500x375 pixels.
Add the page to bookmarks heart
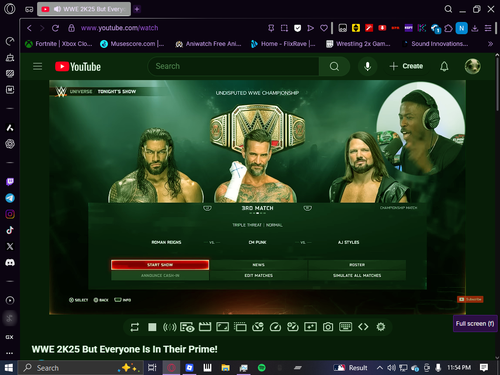tap(324, 28)
